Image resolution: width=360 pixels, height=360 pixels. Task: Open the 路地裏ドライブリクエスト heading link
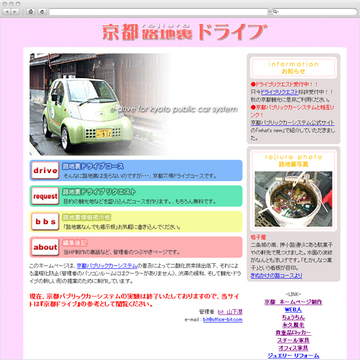pyautogui.click(x=99, y=192)
